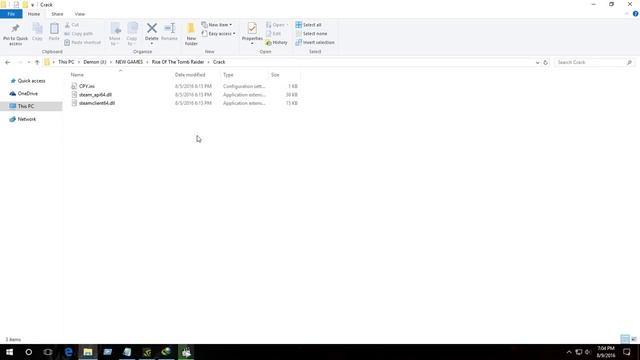The image size is (640, 360).
Task: Open the File menu tab
Action: coord(11,14)
